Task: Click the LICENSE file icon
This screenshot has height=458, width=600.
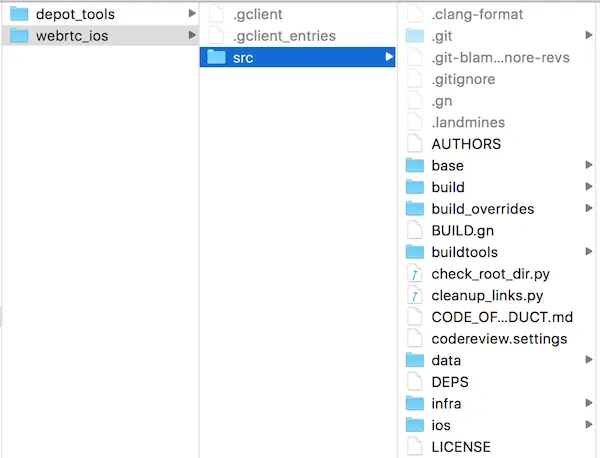Action: coord(415,447)
